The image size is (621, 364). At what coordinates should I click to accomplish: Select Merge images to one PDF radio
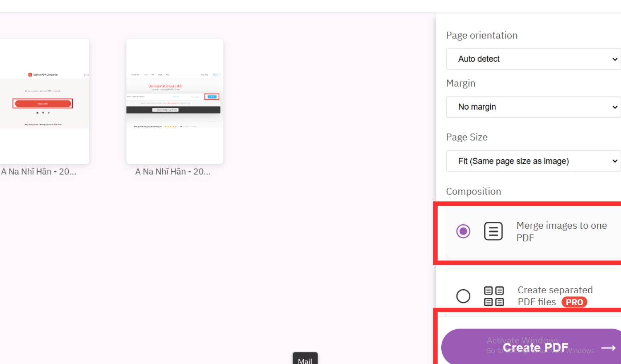pyautogui.click(x=463, y=231)
